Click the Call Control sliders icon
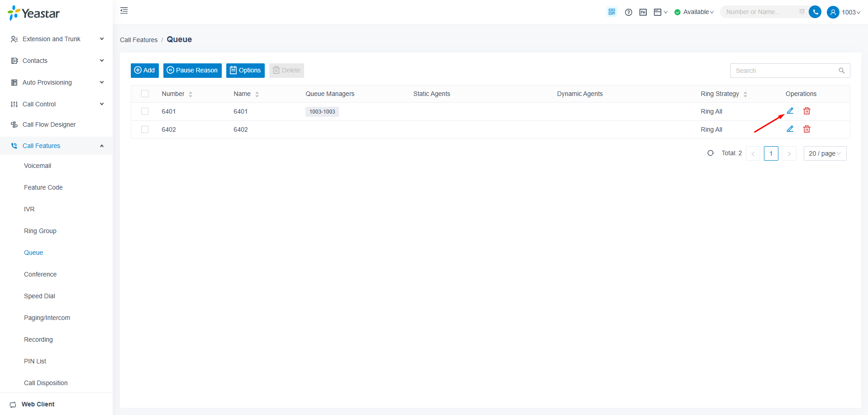This screenshot has height=415, width=868. [x=14, y=104]
